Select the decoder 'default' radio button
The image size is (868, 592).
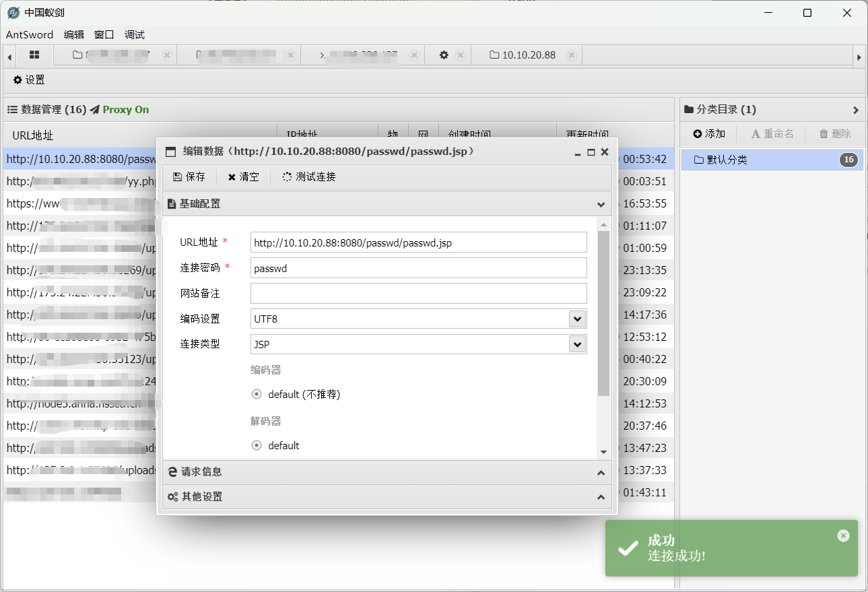(256, 446)
